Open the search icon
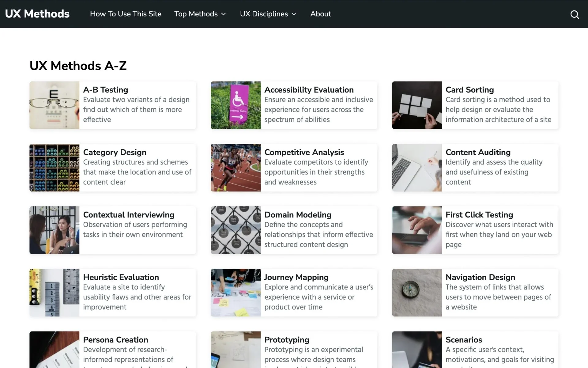The image size is (588, 368). [575, 14]
